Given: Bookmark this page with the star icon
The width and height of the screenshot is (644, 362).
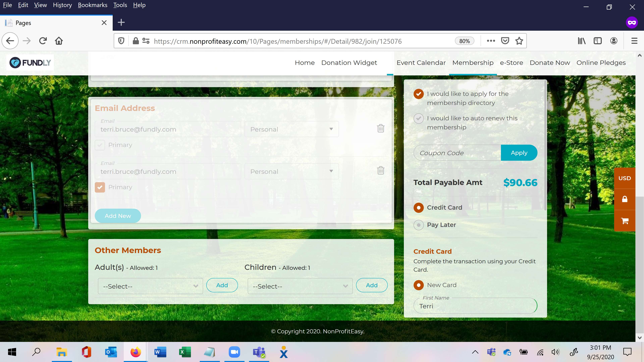Looking at the screenshot, I should (x=519, y=41).
